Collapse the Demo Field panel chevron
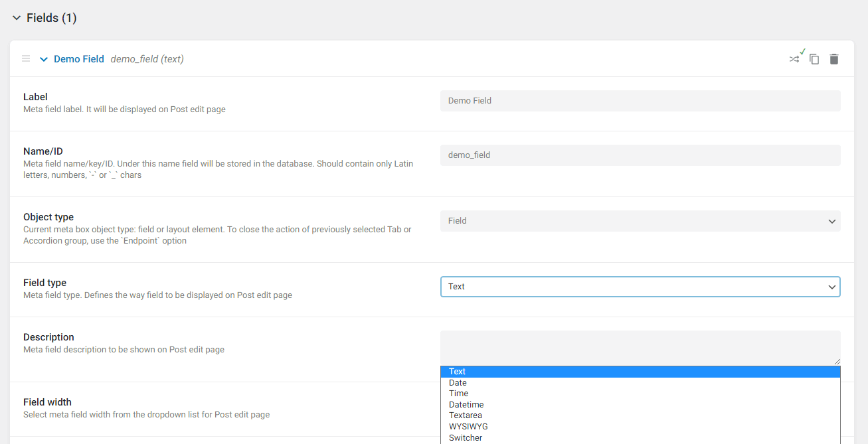868x444 pixels. click(x=44, y=59)
